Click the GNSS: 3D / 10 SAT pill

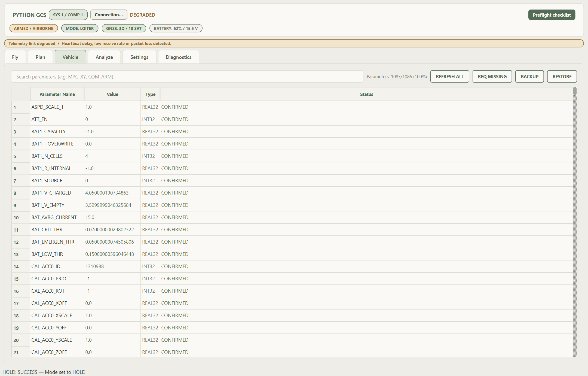pos(124,28)
